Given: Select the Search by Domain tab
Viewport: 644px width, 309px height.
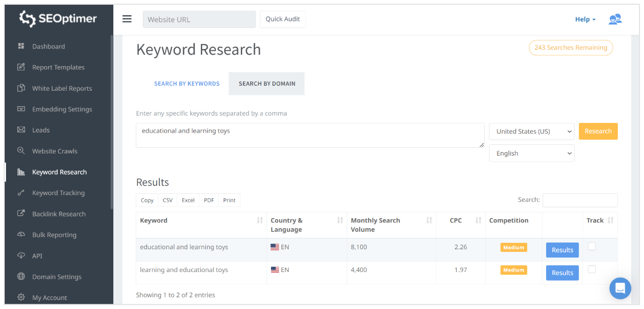Looking at the screenshot, I should 266,83.
